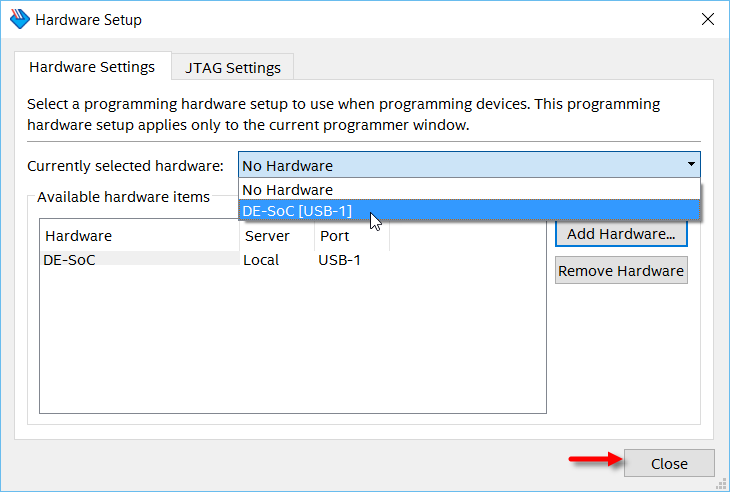Click the Remove Hardware button
The width and height of the screenshot is (730, 492).
coord(621,271)
